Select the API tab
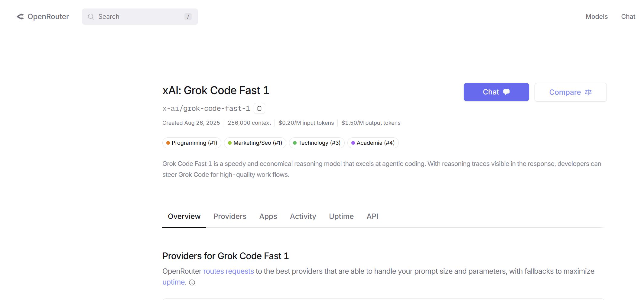Viewport: 644px width, 300px height. (x=372, y=216)
